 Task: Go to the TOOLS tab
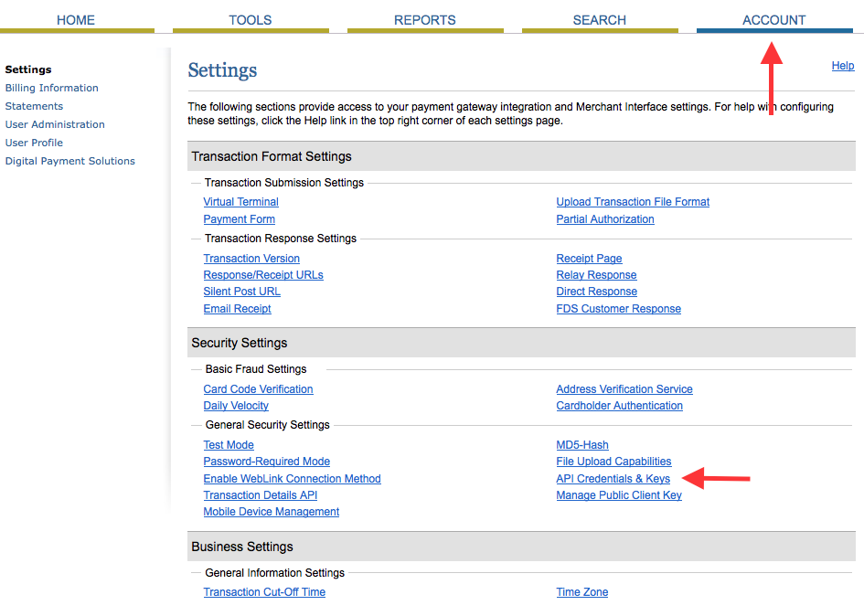250,20
